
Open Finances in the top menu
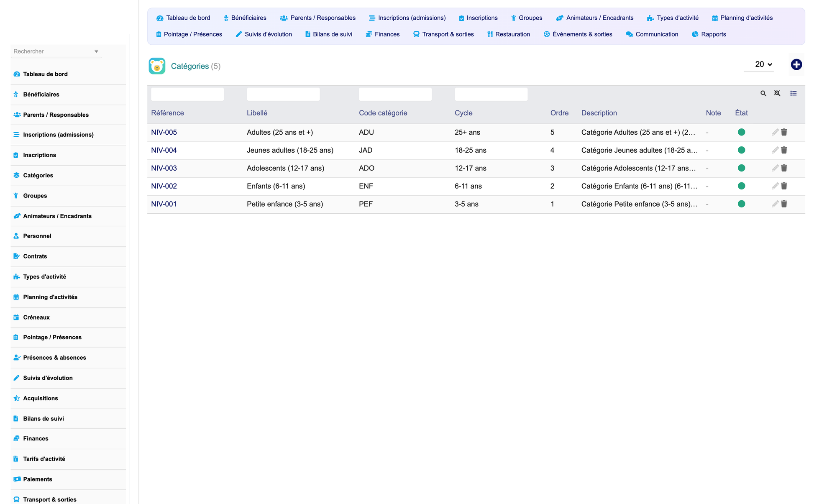pyautogui.click(x=383, y=34)
